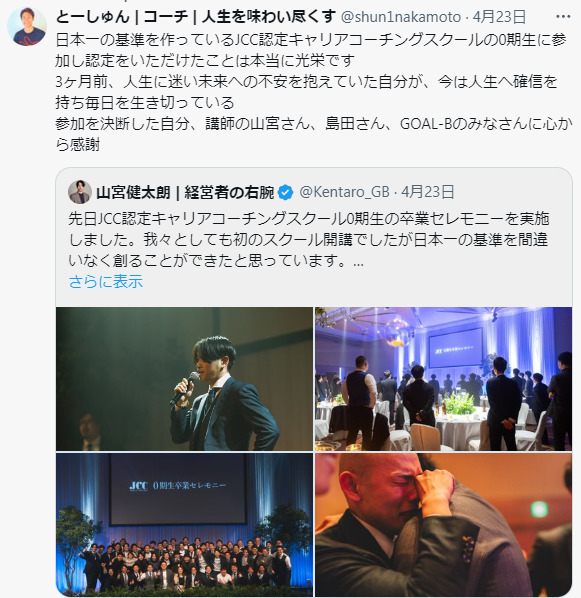Open the main tweet's 4月23日 timestamp

click(x=499, y=17)
